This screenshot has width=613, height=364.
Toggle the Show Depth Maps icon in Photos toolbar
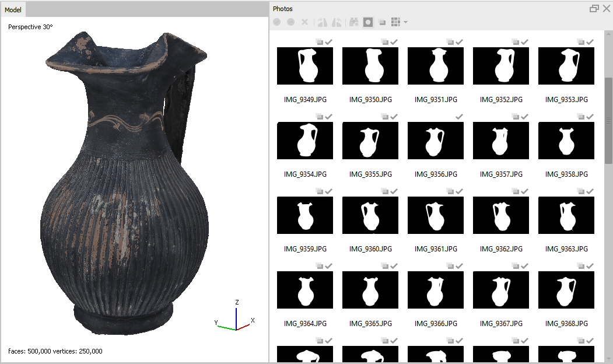[x=383, y=23]
